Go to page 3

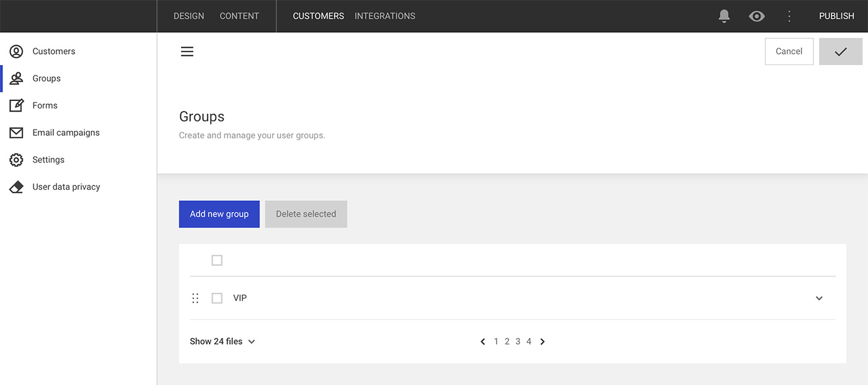pos(518,342)
